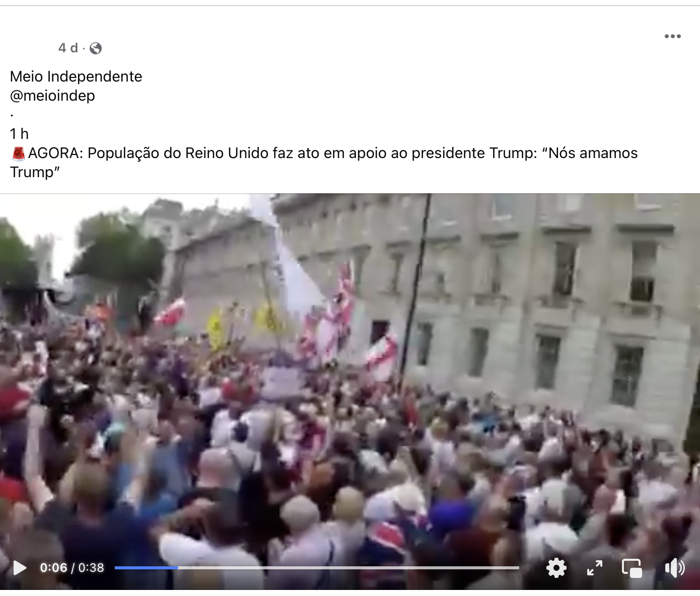Click the red siren emoji in caption
The height and width of the screenshot is (596, 700).
[19, 153]
